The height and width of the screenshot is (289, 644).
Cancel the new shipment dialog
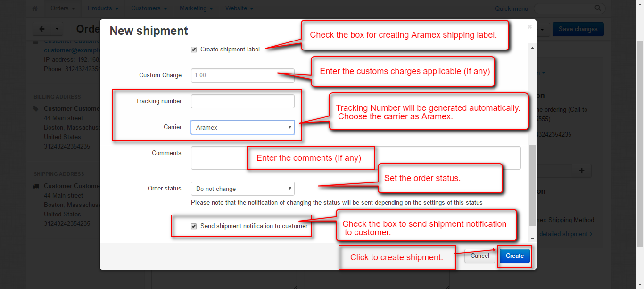[x=480, y=256]
